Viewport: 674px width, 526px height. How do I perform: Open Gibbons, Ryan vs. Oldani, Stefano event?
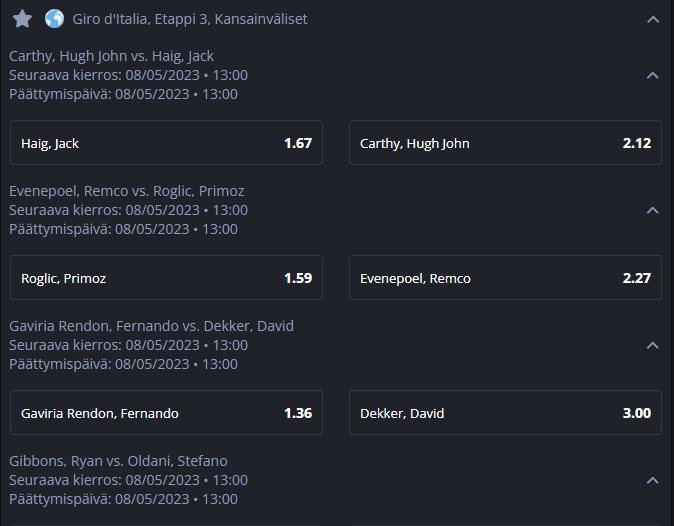click(118, 461)
